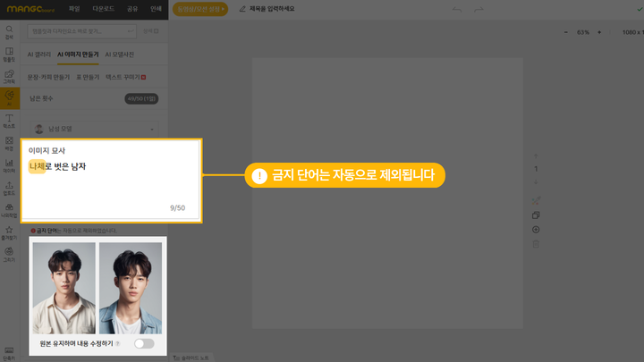Click the enter arrow in search field

[x=131, y=31]
